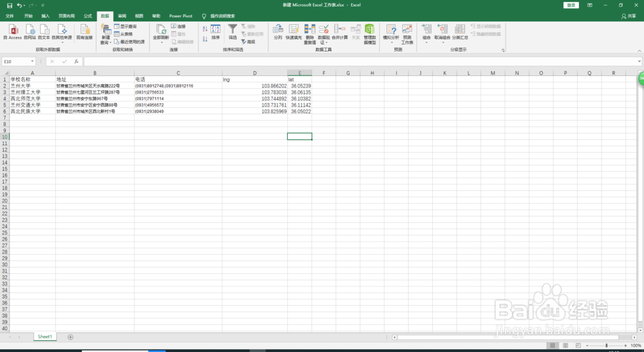The image size is (644, 352).
Task: Select column B header
Action: (95, 73)
